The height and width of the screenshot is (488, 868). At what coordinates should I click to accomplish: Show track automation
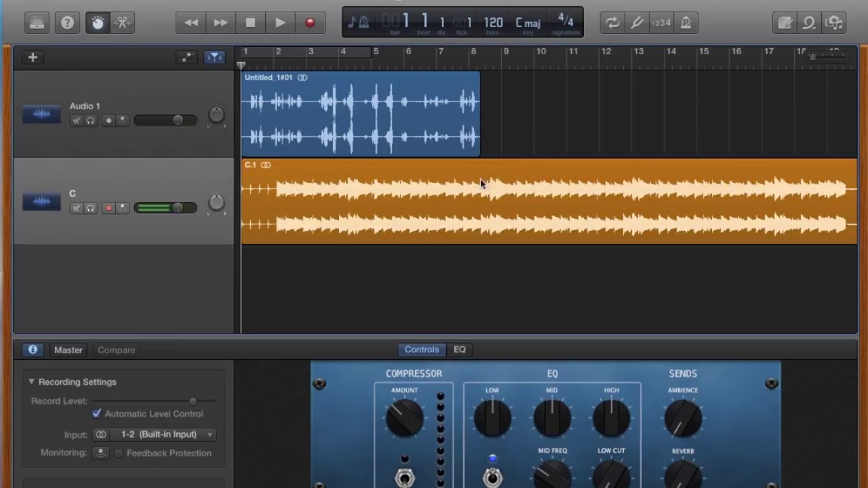pyautogui.click(x=186, y=58)
